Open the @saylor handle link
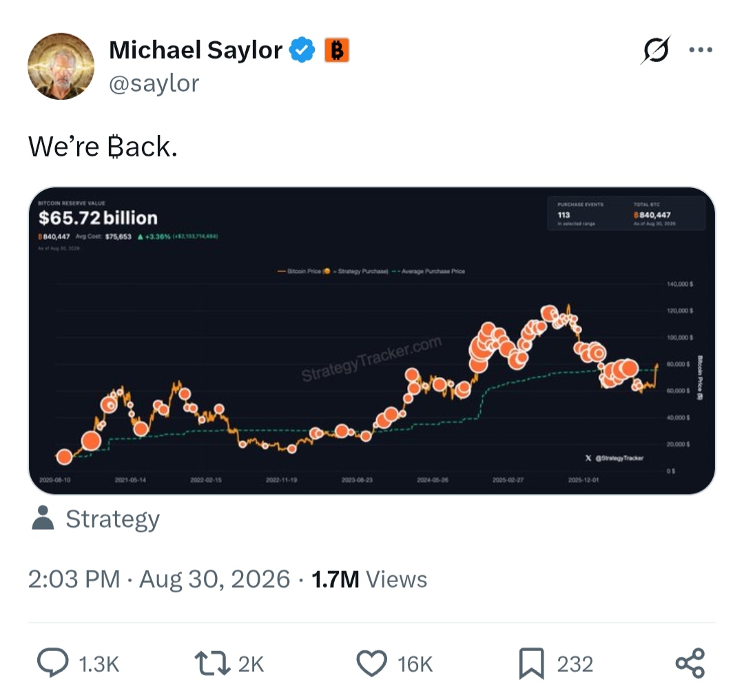 click(x=154, y=83)
